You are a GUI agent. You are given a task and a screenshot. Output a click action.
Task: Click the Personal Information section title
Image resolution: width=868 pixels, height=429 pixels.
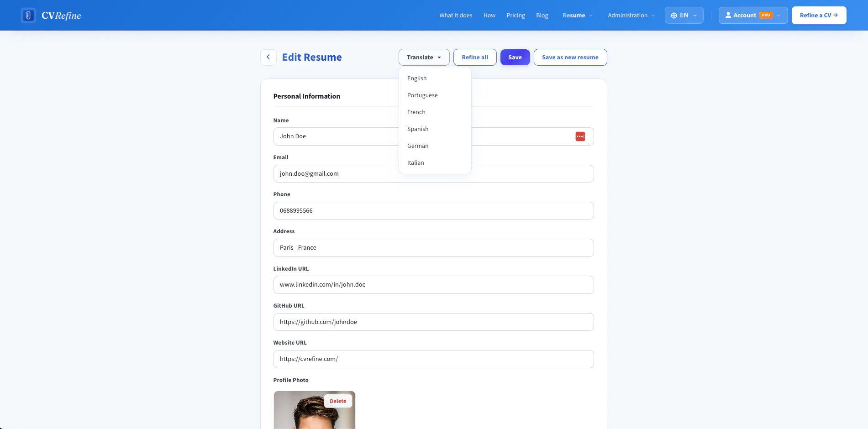(307, 96)
